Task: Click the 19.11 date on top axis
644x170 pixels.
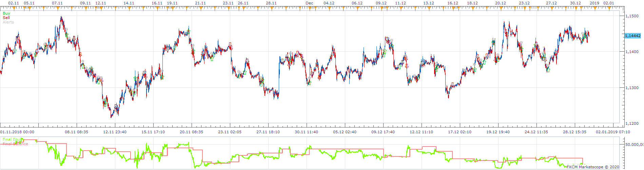Action: pyautogui.click(x=172, y=3)
